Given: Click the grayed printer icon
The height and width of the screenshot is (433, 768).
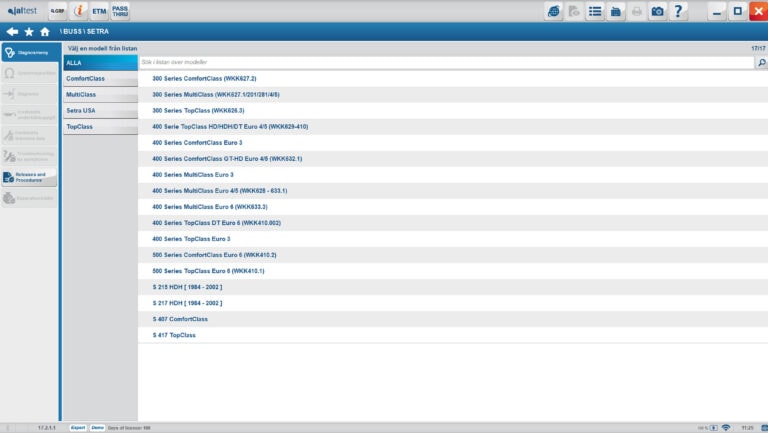Looking at the screenshot, I should 637,11.
